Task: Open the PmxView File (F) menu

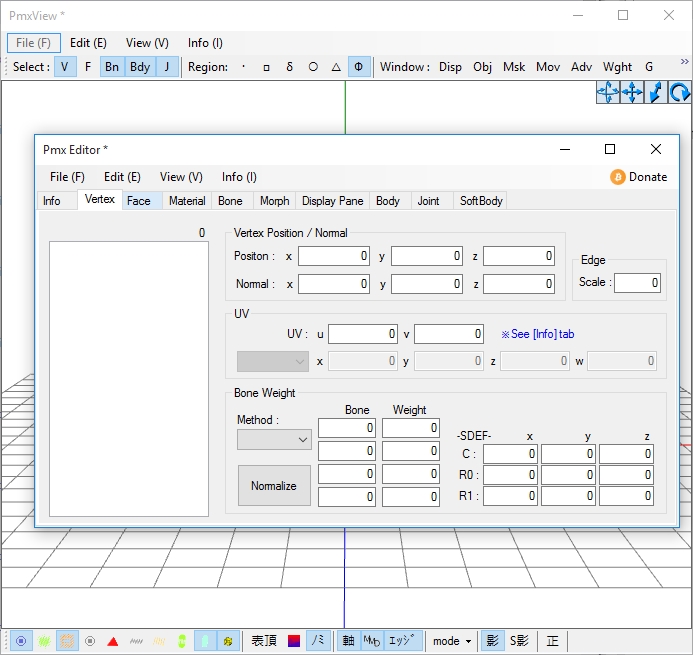Action: point(34,43)
